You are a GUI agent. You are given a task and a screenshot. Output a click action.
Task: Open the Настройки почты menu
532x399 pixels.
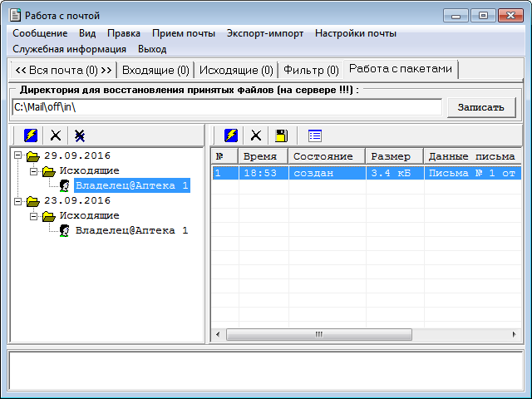coord(356,33)
